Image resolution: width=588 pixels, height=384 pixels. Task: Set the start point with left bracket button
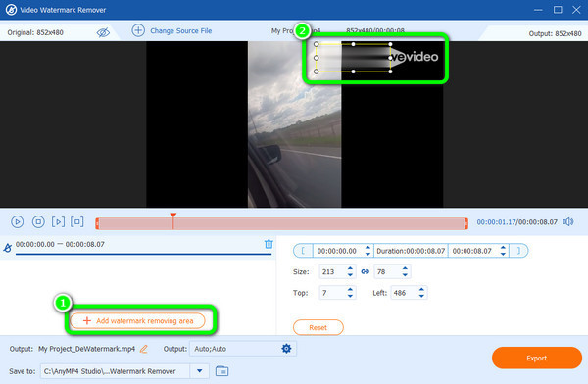(303, 251)
